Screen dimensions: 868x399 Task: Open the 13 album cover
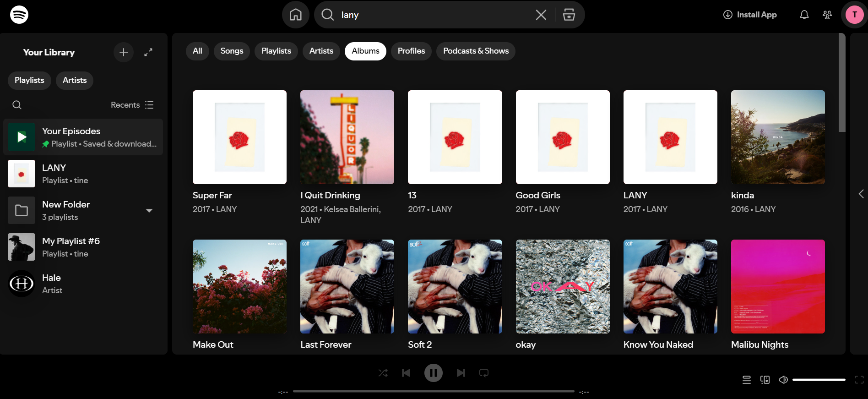[x=455, y=137]
